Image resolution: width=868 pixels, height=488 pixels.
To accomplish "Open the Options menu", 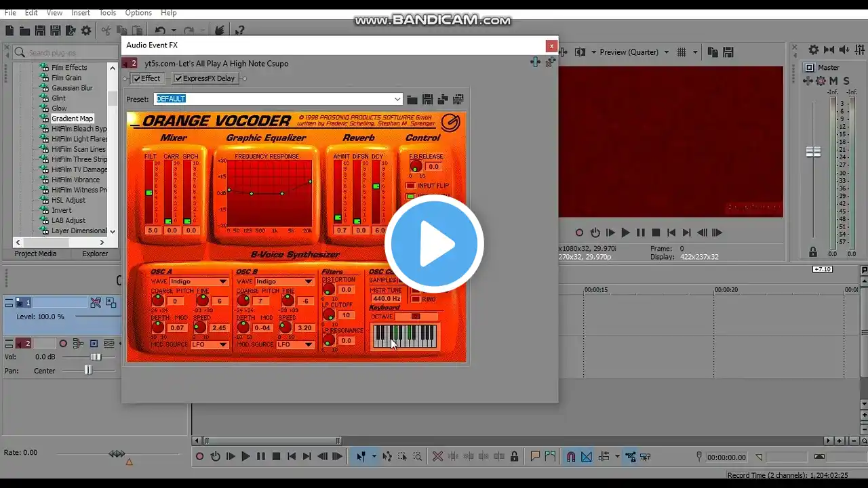I will coord(138,13).
